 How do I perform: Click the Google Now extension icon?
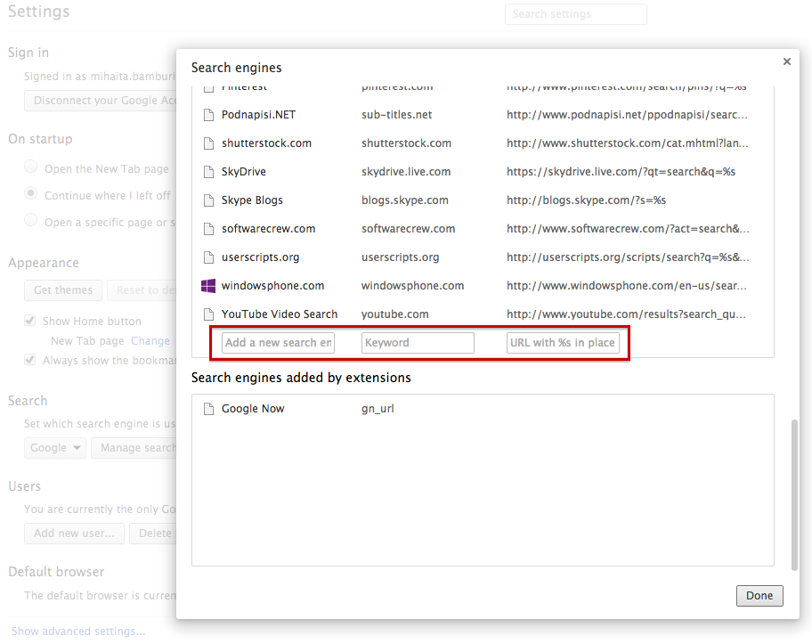pyautogui.click(x=208, y=408)
